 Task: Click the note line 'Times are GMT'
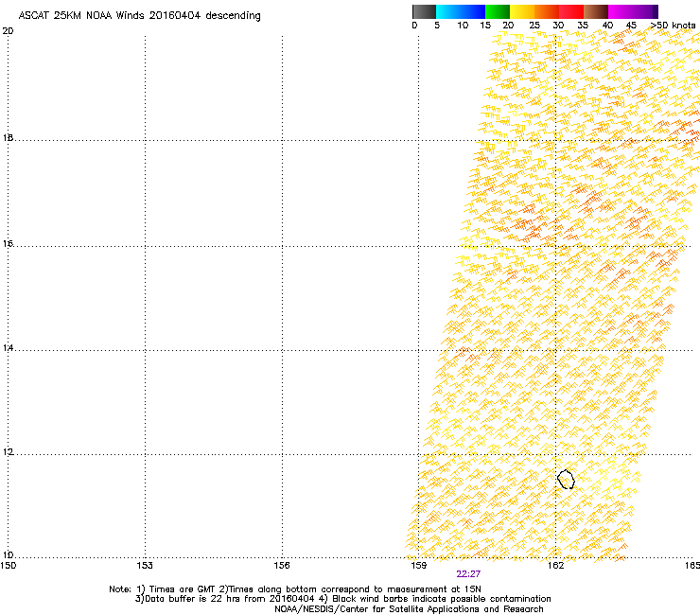click(x=183, y=589)
